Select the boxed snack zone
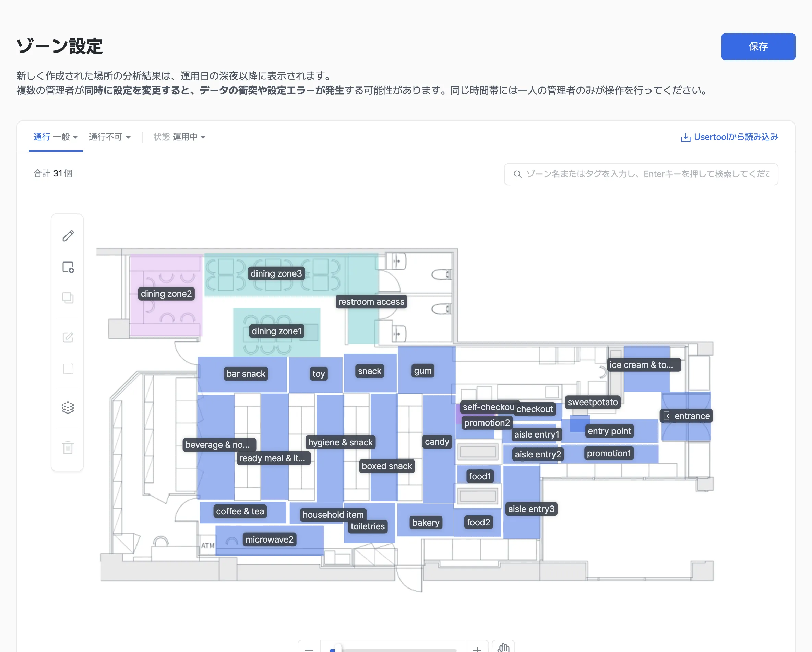This screenshot has width=812, height=652. (387, 466)
